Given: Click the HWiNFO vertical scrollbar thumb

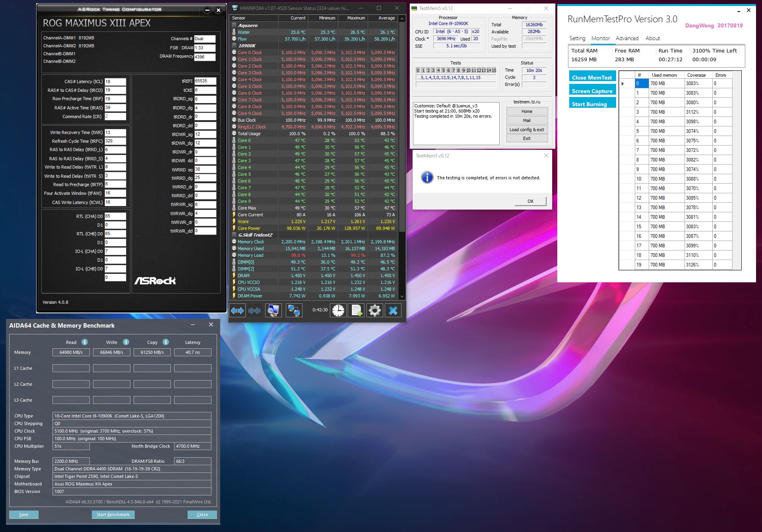Looking at the screenshot, I should click(x=402, y=127).
